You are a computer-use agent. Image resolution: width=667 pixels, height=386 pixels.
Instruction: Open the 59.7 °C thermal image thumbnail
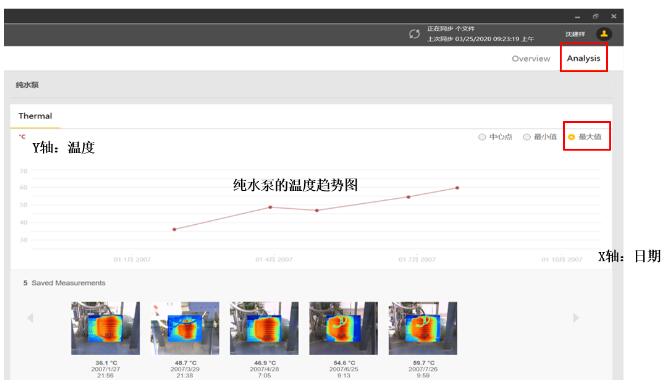423,328
